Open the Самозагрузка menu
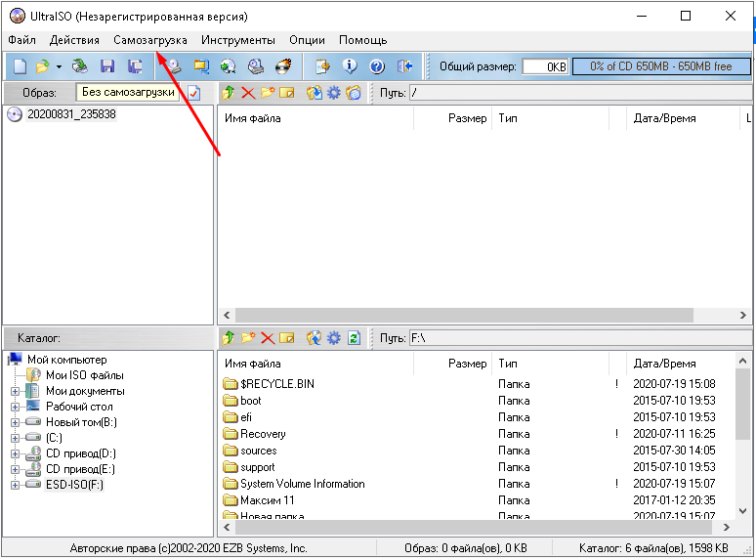 click(150, 40)
